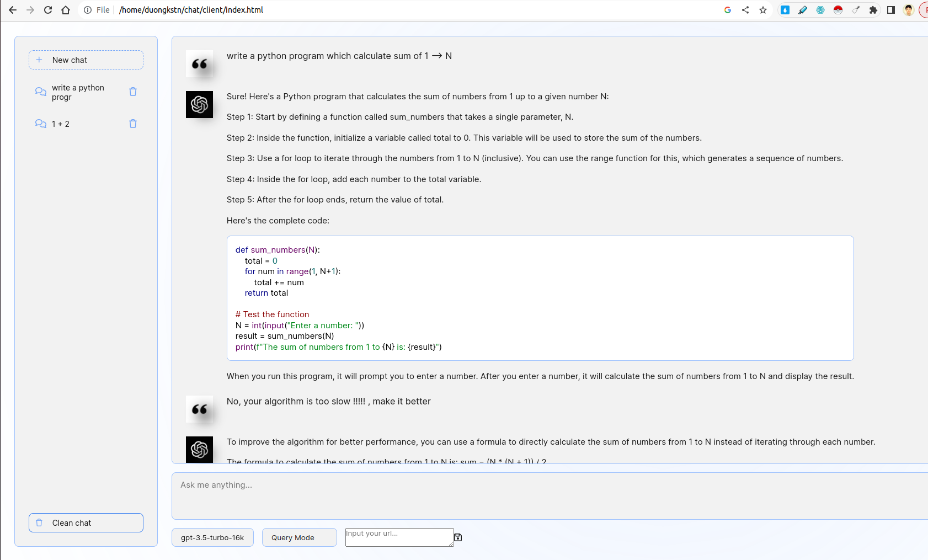Open the gpt-3.5-turbo-16k model dropdown
This screenshot has width=928, height=560.
click(x=212, y=537)
